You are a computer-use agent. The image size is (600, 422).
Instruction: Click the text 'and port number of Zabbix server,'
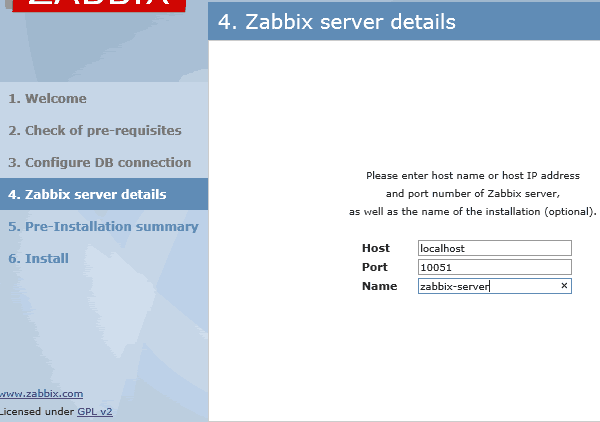pos(473,194)
